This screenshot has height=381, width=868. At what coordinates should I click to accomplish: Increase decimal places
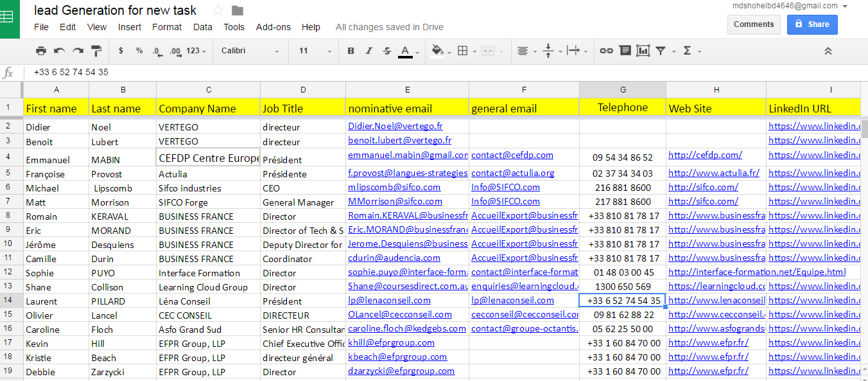click(x=175, y=51)
